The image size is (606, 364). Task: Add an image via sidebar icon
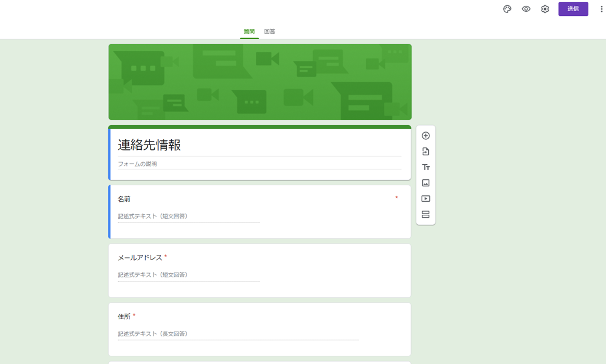click(x=425, y=183)
